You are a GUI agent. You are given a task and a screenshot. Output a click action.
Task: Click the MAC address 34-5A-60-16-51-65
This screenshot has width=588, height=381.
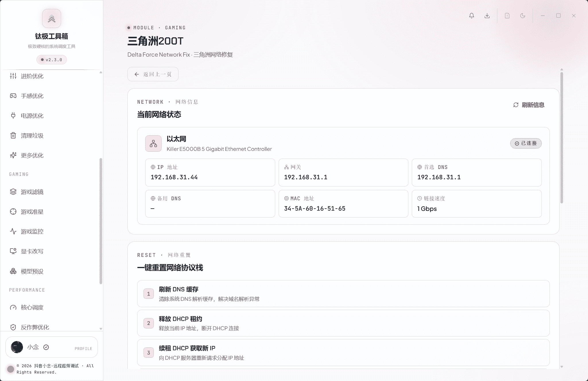(x=315, y=209)
